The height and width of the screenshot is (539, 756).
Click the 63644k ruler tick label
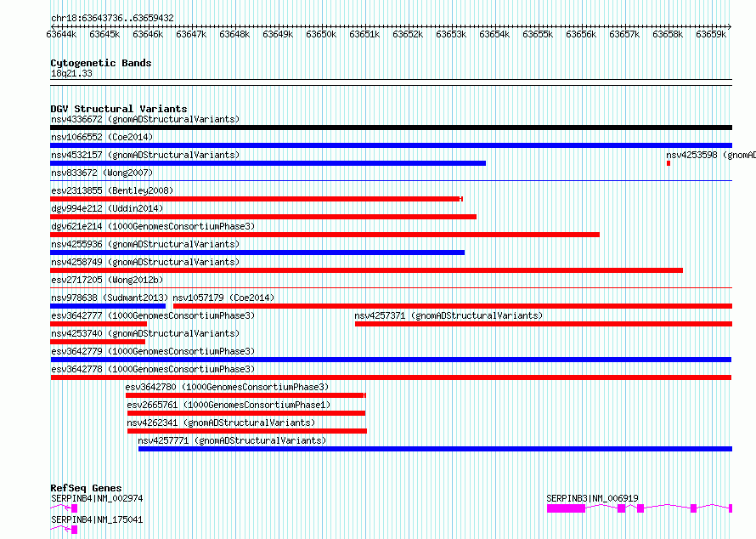pos(61,34)
